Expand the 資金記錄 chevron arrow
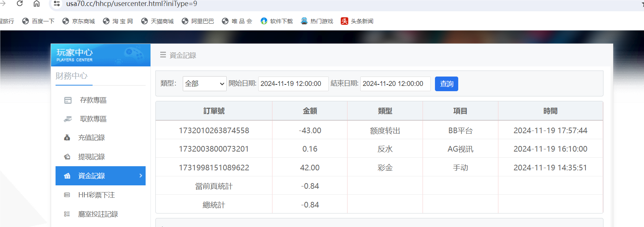This screenshot has height=227, width=644. (141, 176)
